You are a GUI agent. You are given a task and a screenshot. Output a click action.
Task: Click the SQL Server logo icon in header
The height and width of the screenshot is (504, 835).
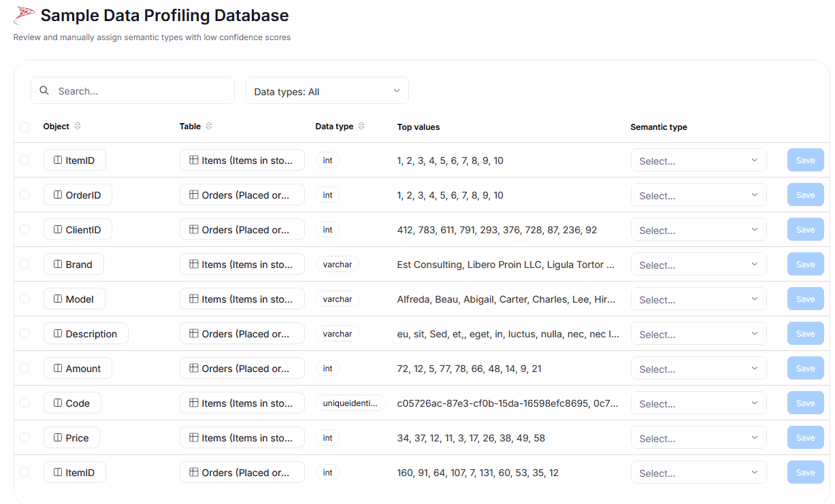[24, 16]
